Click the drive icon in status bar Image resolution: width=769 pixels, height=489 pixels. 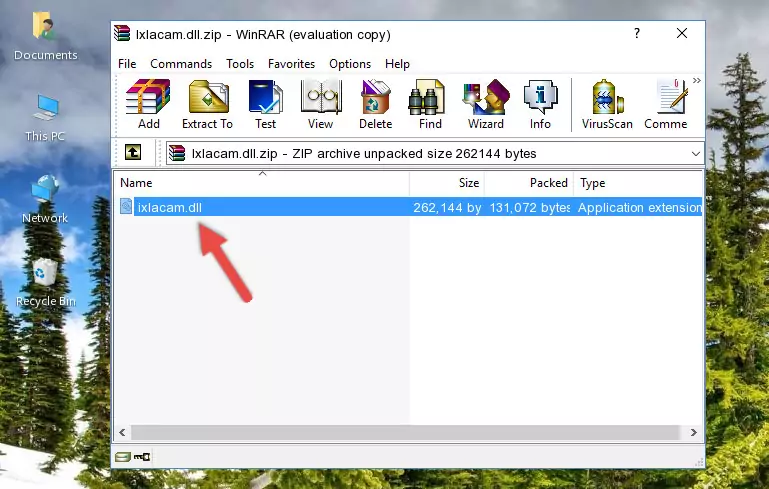click(123, 457)
